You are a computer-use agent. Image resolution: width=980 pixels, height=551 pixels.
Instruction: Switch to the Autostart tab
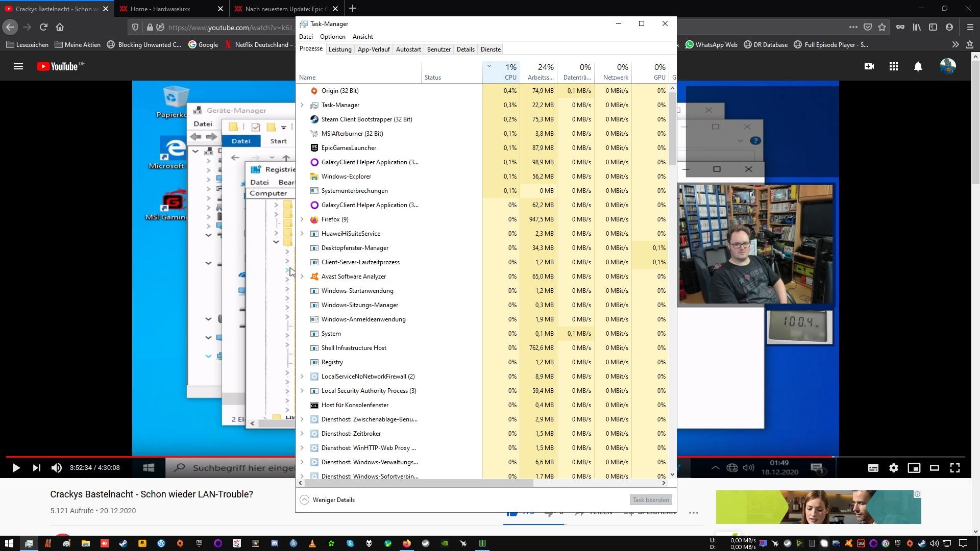click(x=408, y=49)
